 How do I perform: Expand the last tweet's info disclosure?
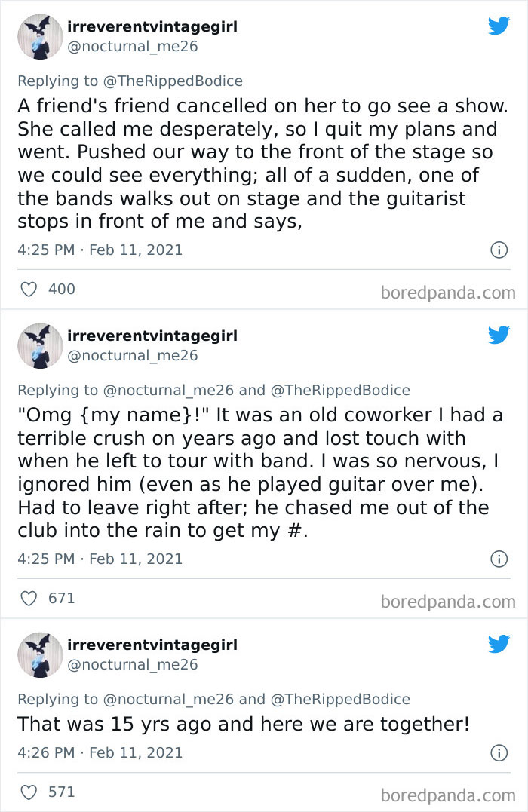pos(500,752)
